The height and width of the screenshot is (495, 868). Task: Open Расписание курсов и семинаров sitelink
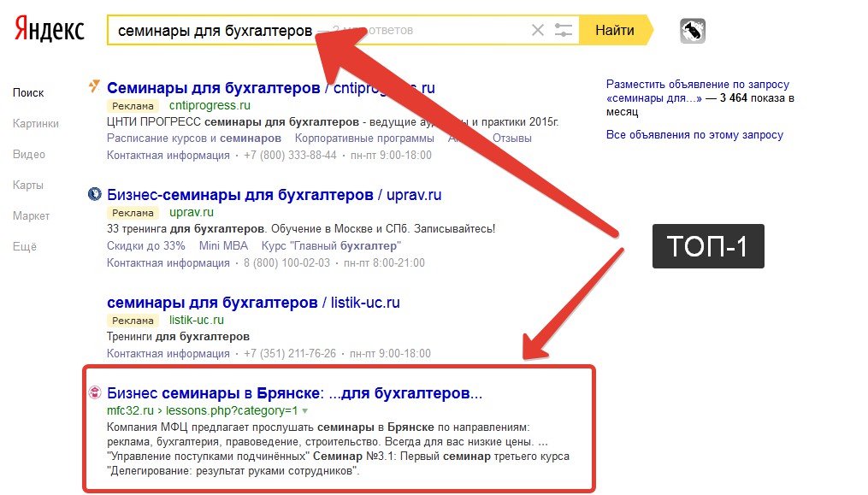click(x=194, y=138)
